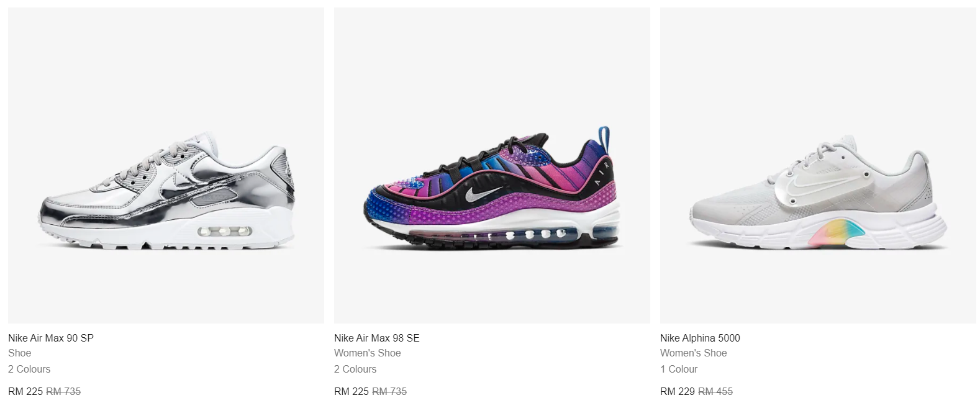Select Women's Shoe under Air Max 98 SE

point(368,353)
